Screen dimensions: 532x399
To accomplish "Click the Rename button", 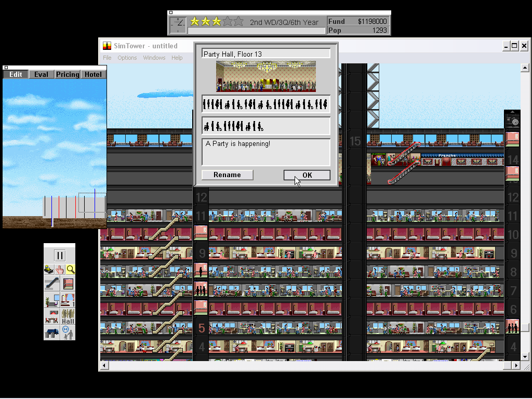I will tap(228, 175).
